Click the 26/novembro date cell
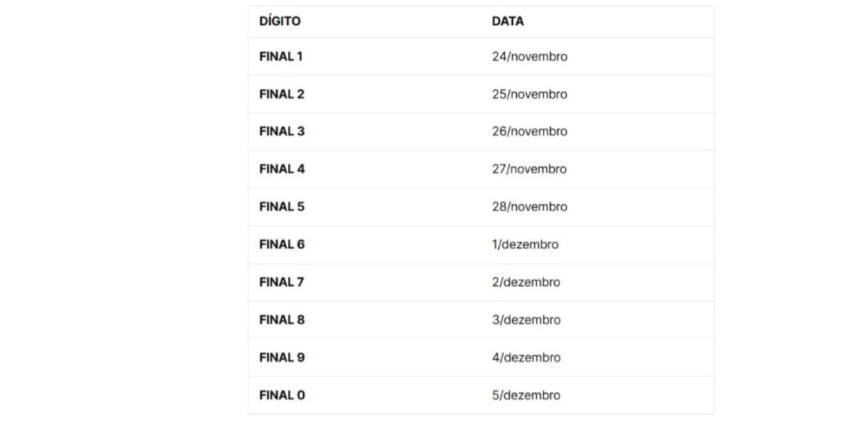The image size is (868, 421). pyautogui.click(x=530, y=131)
